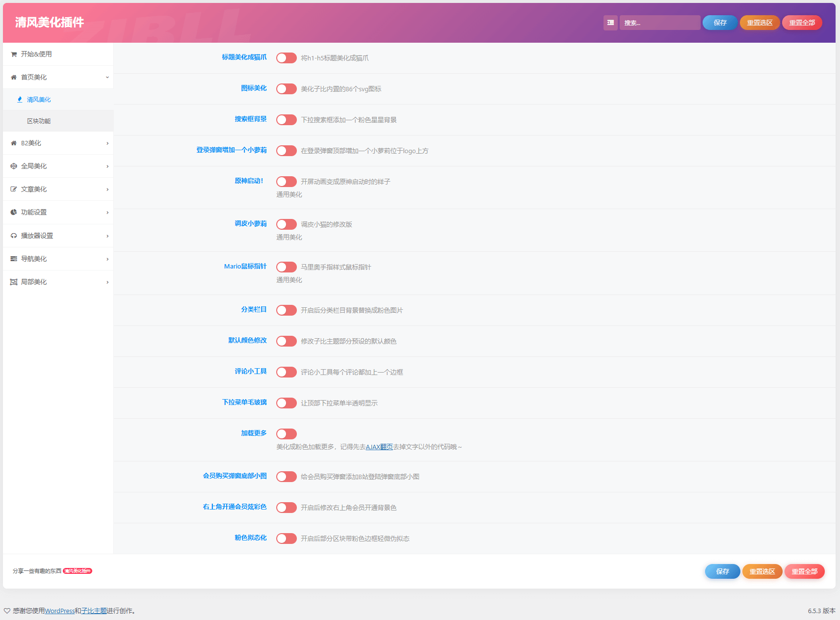Open the 功能设置 menu item
Viewport: 840px width, 620px height.
(58, 213)
